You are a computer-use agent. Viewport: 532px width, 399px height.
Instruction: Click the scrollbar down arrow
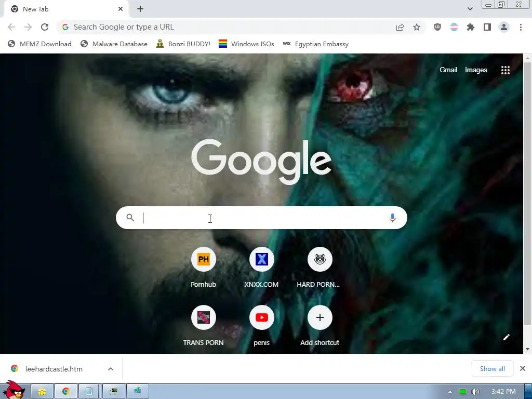[527, 349]
